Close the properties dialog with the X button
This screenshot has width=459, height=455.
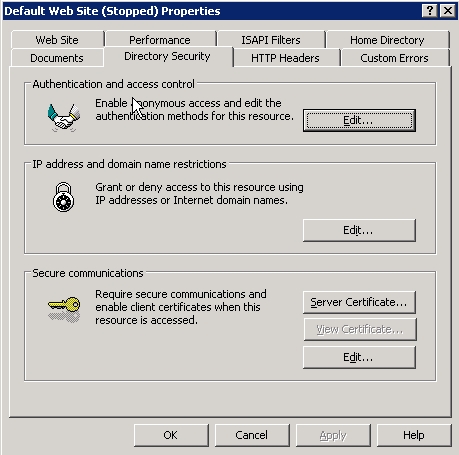click(448, 11)
